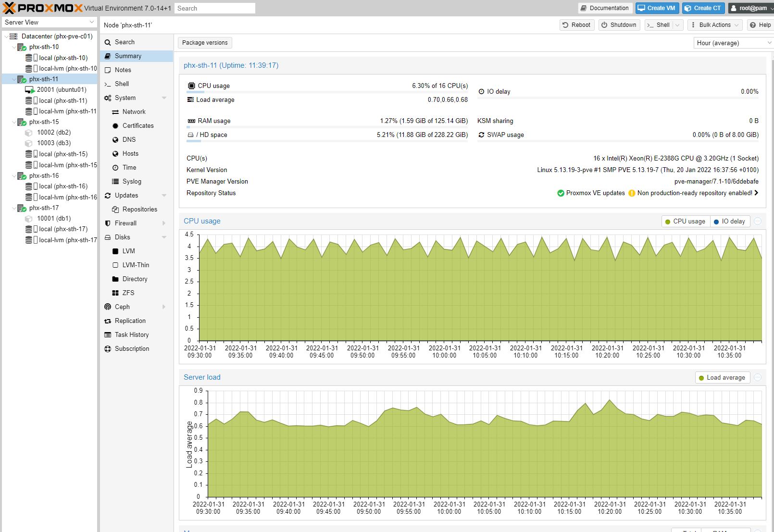The height and width of the screenshot is (532, 774).
Task: Expand the Firewall section chevron
Action: point(162,223)
